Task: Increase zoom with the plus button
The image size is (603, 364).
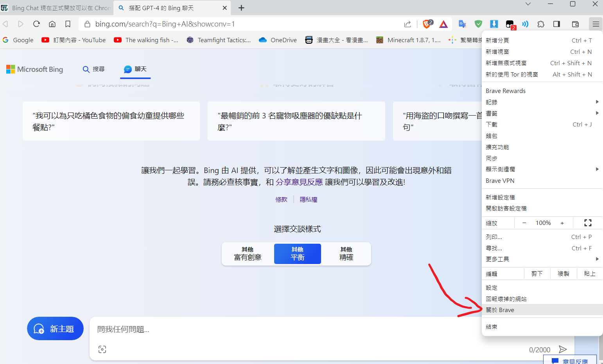Action: [562, 223]
